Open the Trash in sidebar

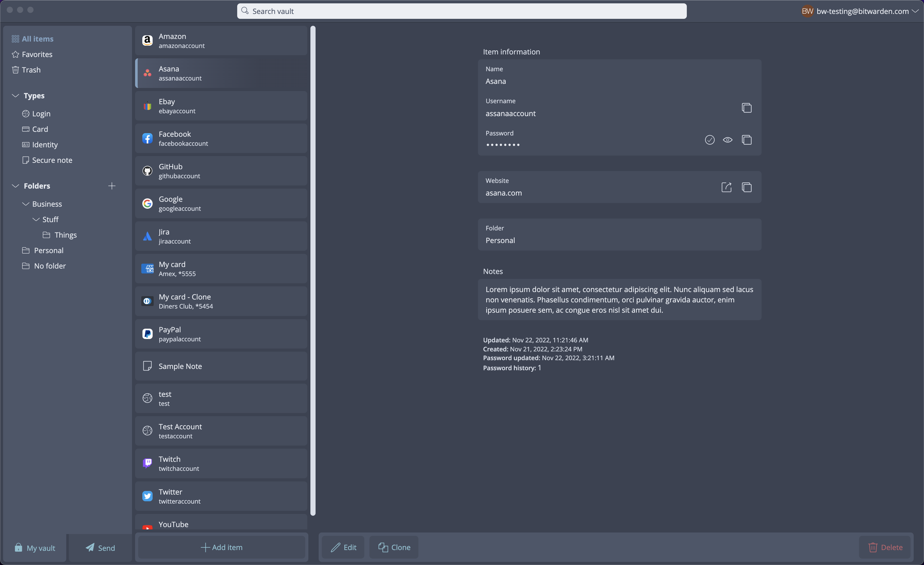click(31, 70)
